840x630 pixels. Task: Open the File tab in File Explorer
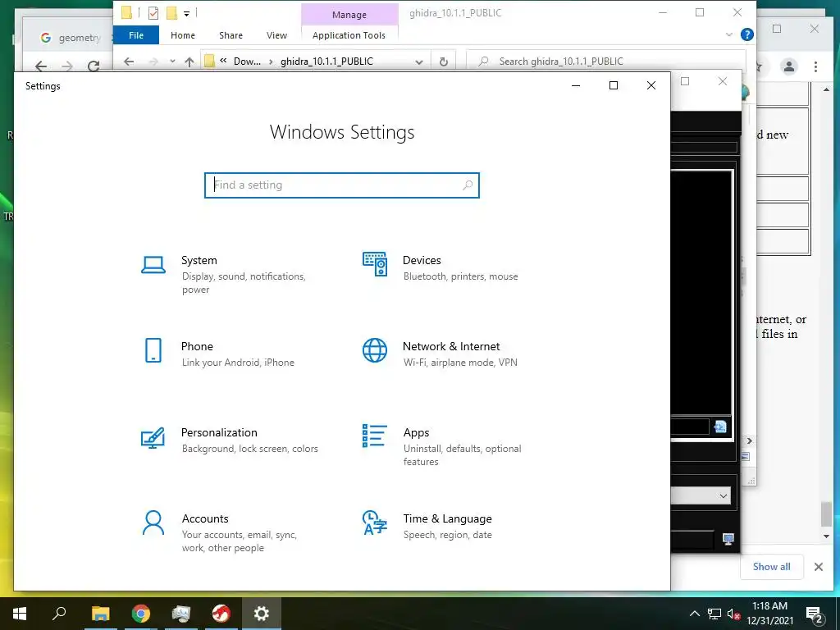136,35
